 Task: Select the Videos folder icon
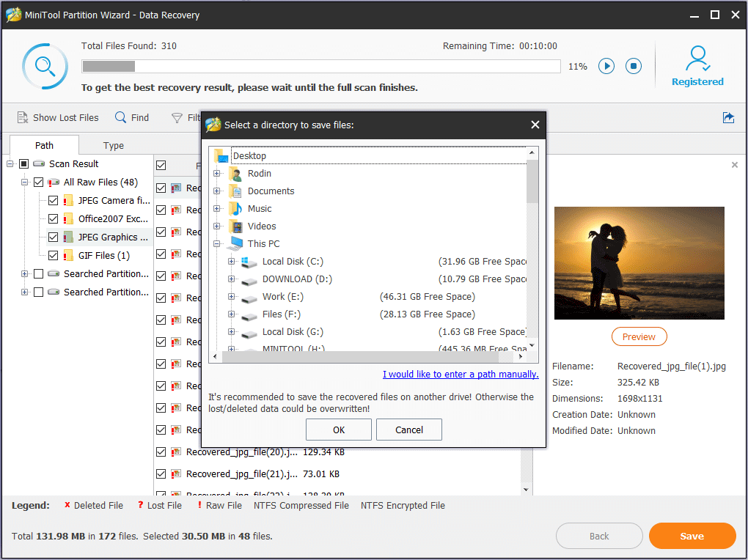tap(235, 226)
